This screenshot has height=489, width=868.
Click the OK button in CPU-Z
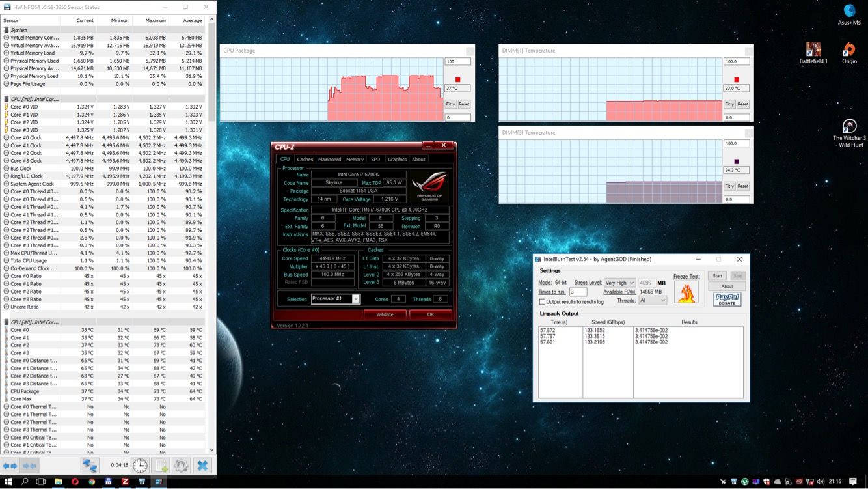tap(430, 314)
